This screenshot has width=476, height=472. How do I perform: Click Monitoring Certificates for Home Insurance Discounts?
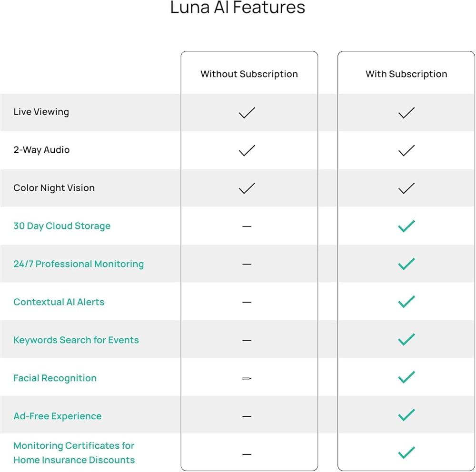pyautogui.click(x=74, y=453)
